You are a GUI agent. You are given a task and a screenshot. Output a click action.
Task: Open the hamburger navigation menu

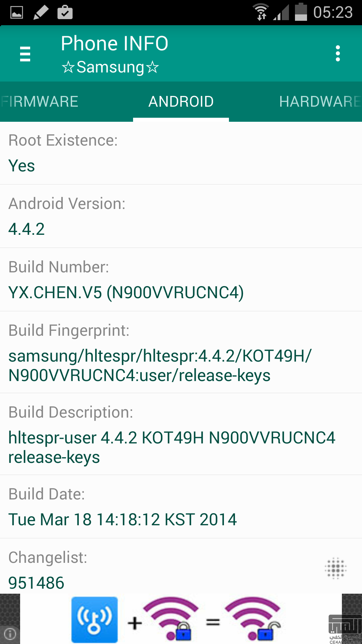pyautogui.click(x=25, y=54)
